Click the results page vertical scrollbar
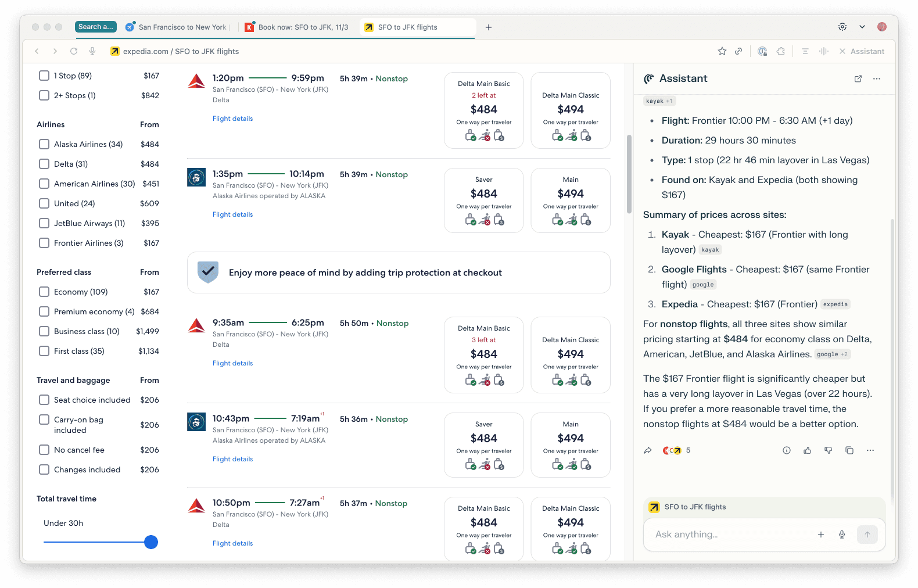The height and width of the screenshot is (588, 918). [629, 174]
